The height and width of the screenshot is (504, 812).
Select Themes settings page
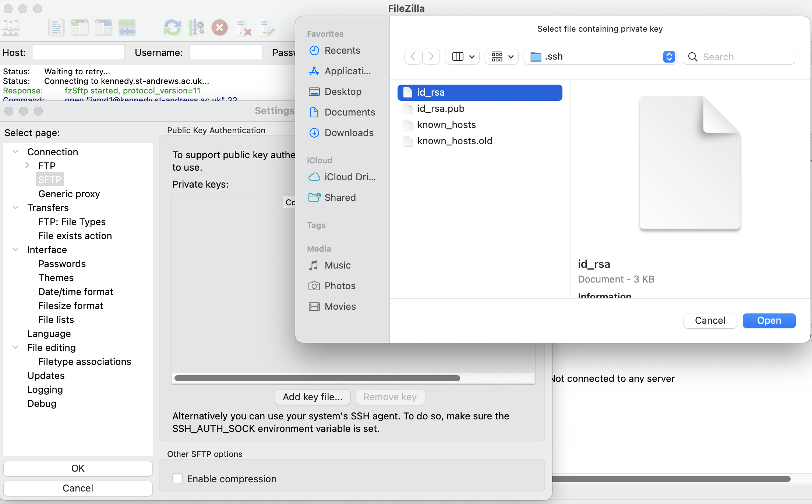tap(56, 278)
